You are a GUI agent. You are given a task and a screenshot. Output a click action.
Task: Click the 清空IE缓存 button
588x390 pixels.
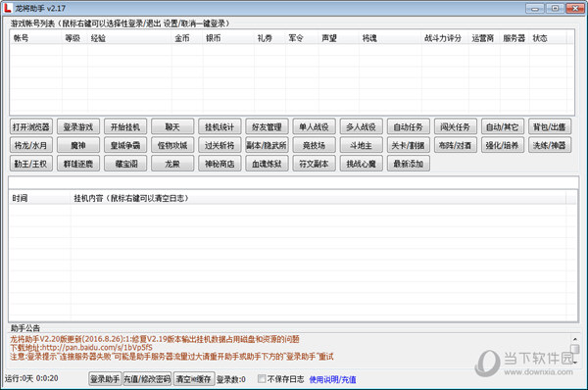tap(193, 379)
